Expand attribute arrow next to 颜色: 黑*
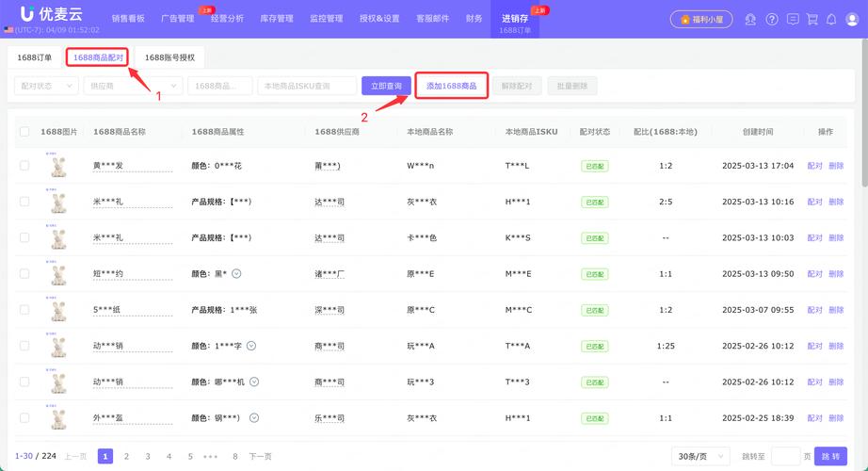The image size is (868, 471). (236, 274)
